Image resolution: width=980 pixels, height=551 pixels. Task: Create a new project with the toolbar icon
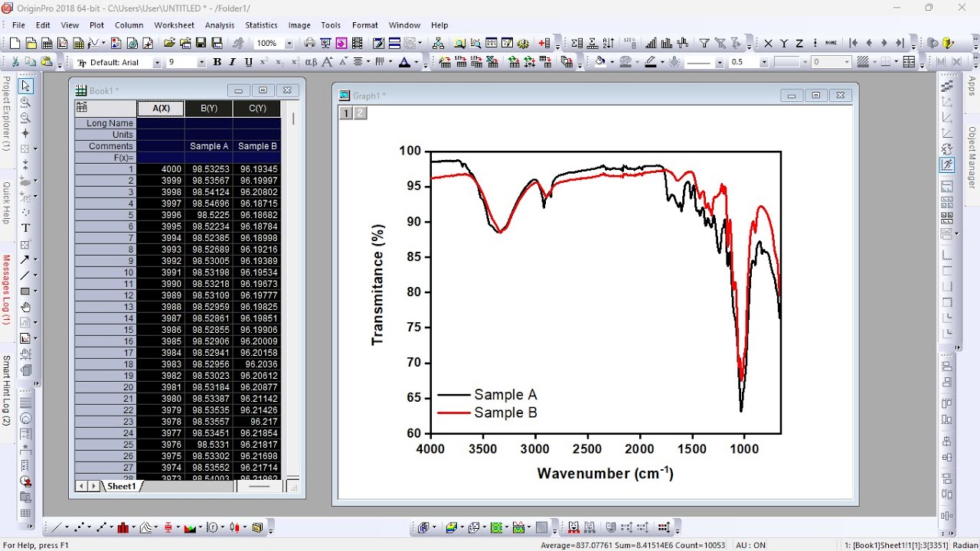[x=15, y=44]
